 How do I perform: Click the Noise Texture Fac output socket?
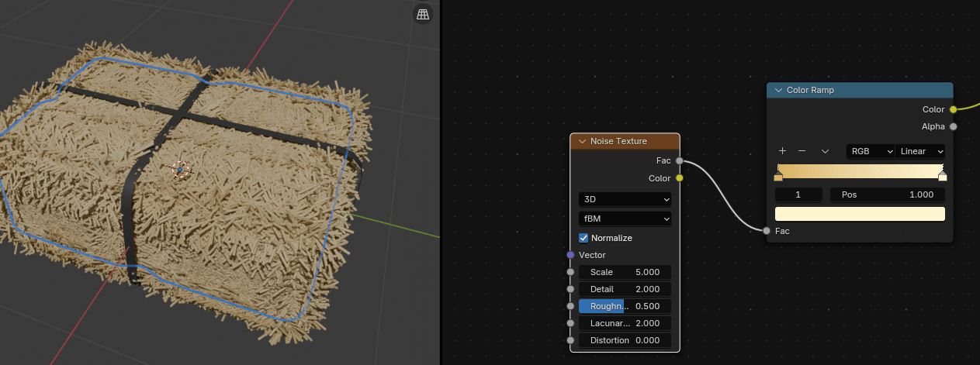[x=680, y=161]
